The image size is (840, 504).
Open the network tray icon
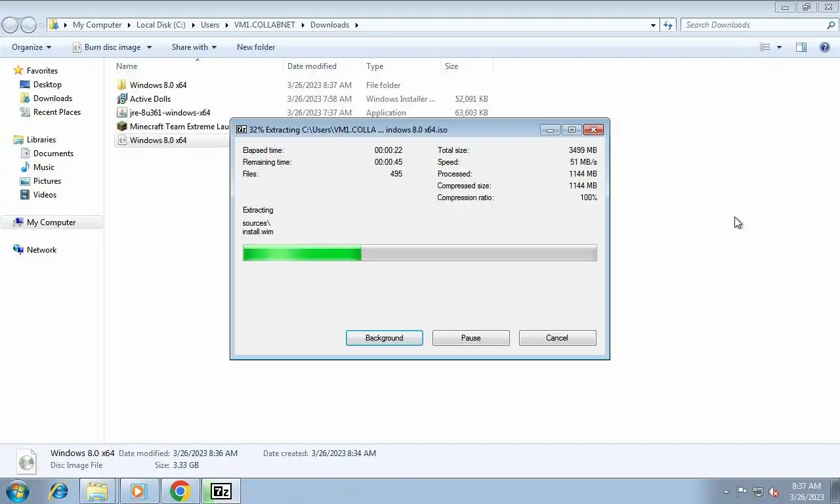coord(758,492)
